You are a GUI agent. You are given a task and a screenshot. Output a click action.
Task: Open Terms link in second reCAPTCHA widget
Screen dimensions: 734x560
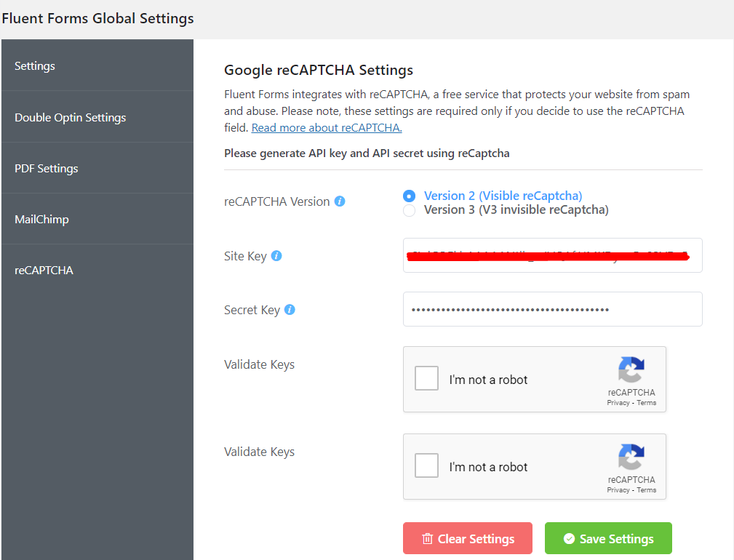pyautogui.click(x=647, y=490)
